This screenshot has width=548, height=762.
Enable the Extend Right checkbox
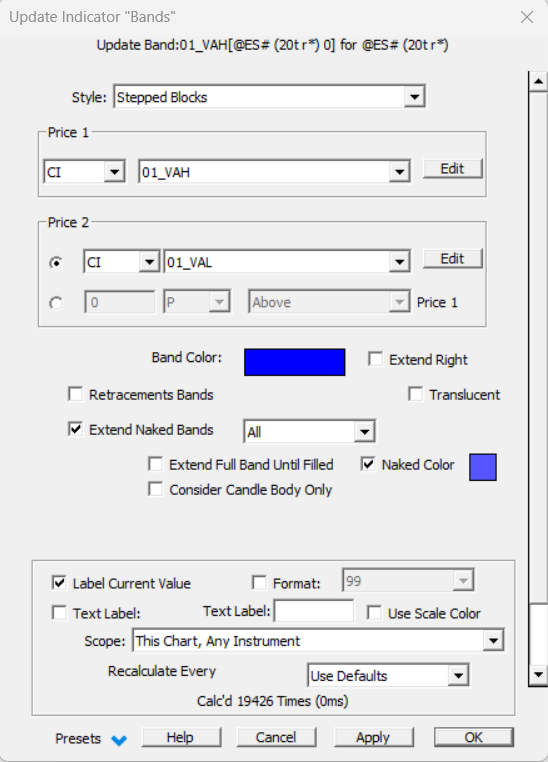point(375,359)
